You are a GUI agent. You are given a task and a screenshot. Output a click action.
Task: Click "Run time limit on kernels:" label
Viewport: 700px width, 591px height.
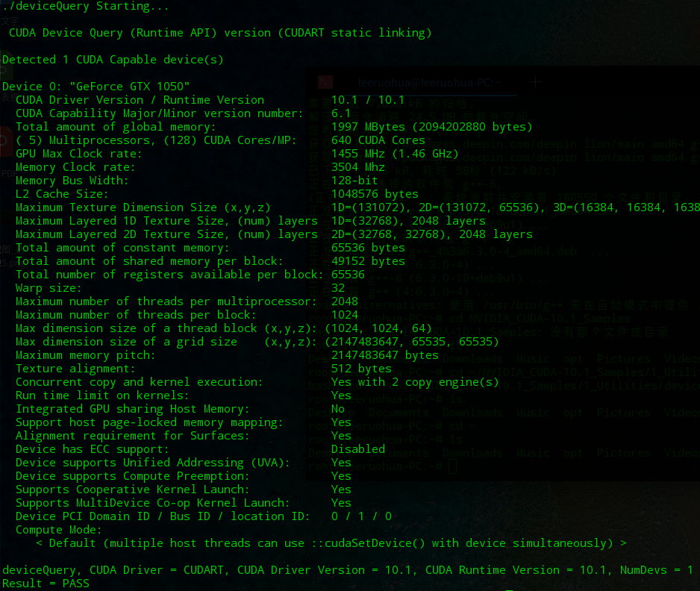point(102,395)
